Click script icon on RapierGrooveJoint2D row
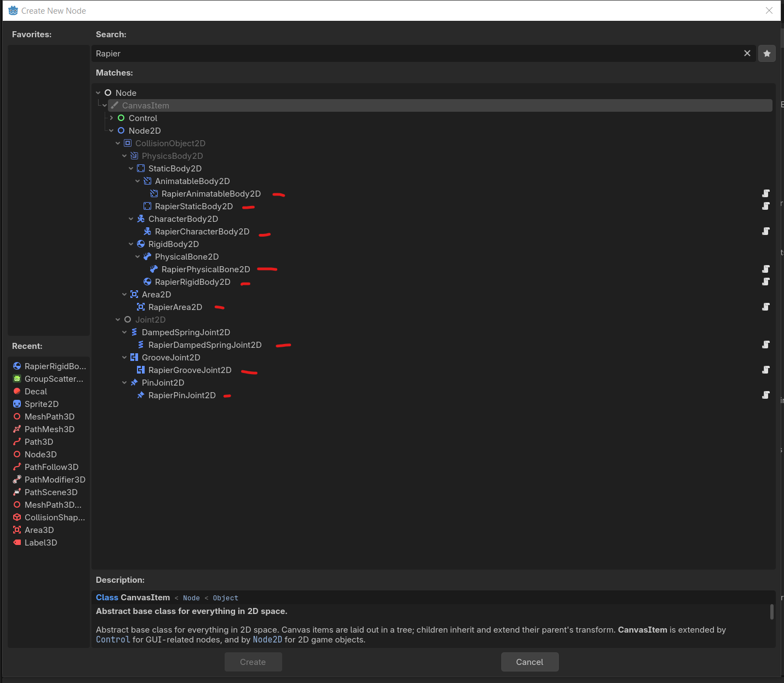This screenshot has width=784, height=683. click(765, 370)
